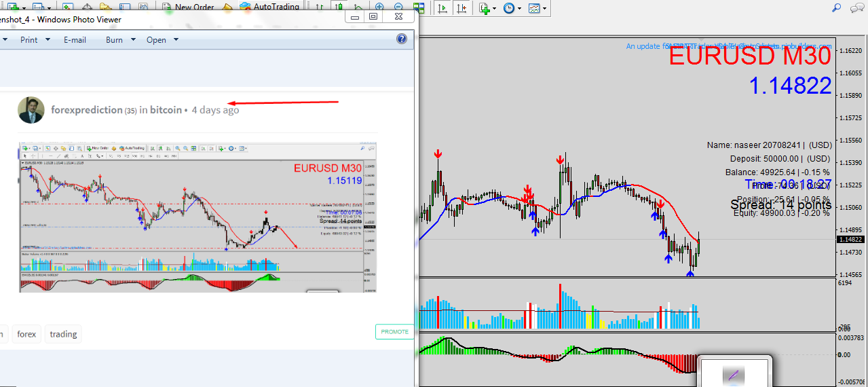Open the Terminal panel icon
Viewport: 868px width, 387px height.
pos(124,6)
